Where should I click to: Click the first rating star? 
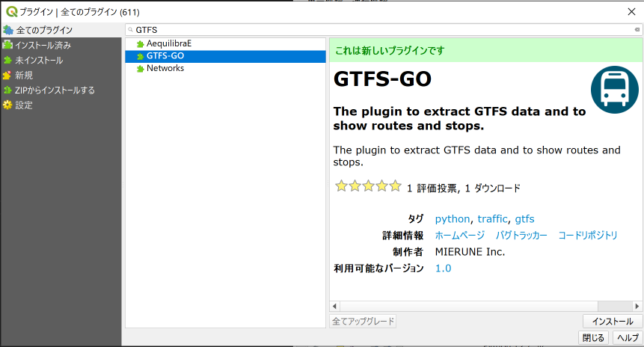point(341,186)
